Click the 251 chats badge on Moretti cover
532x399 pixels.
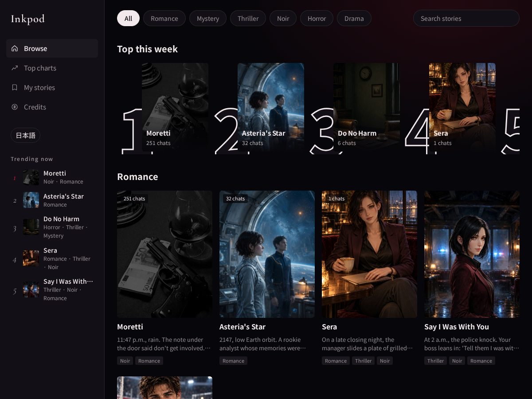tap(134, 199)
